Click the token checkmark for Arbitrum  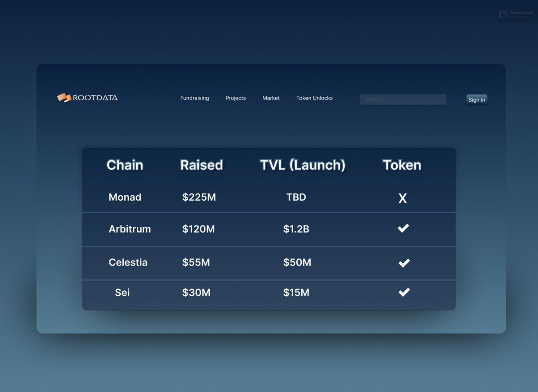[403, 228]
